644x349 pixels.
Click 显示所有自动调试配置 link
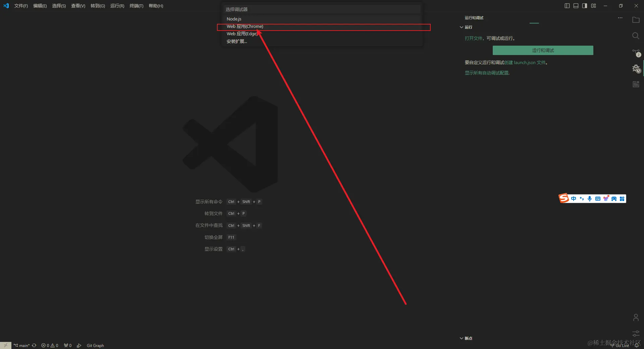487,73
